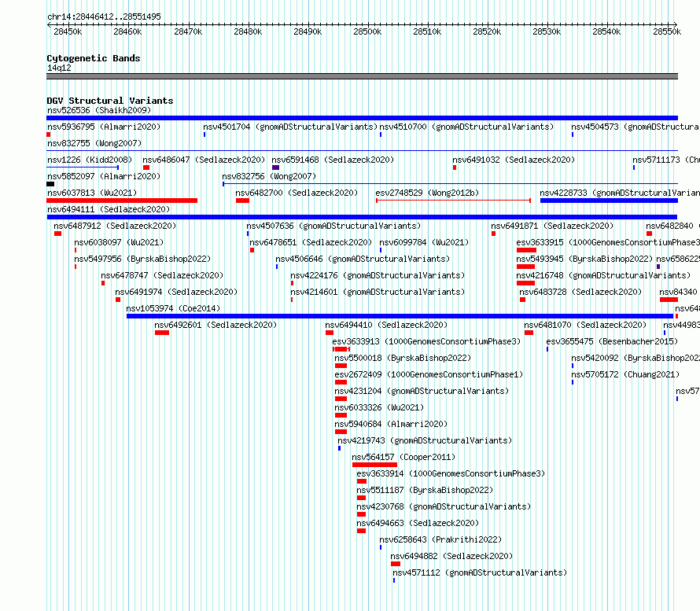Select the nsv832756 (Wong2007) label
Image resolution: width=700 pixels, height=611 pixels.
coord(269,176)
